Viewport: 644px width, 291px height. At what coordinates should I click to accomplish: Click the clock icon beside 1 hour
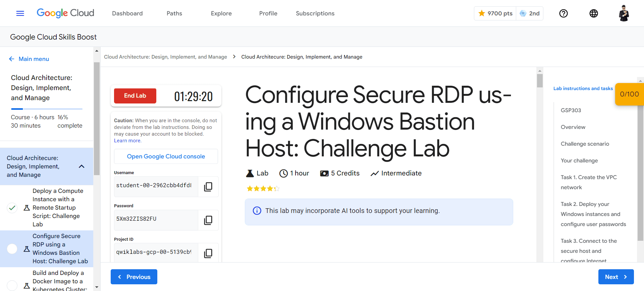283,173
